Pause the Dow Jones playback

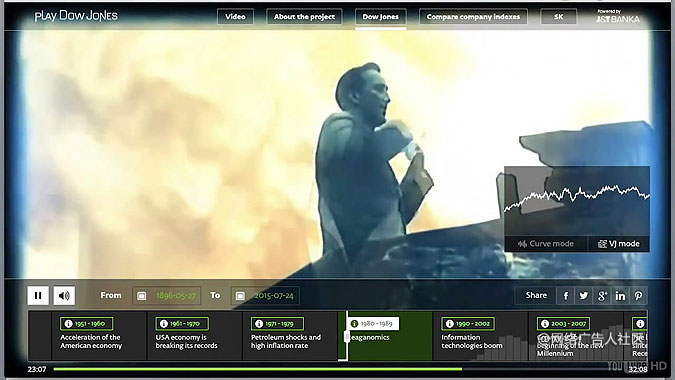click(x=38, y=296)
